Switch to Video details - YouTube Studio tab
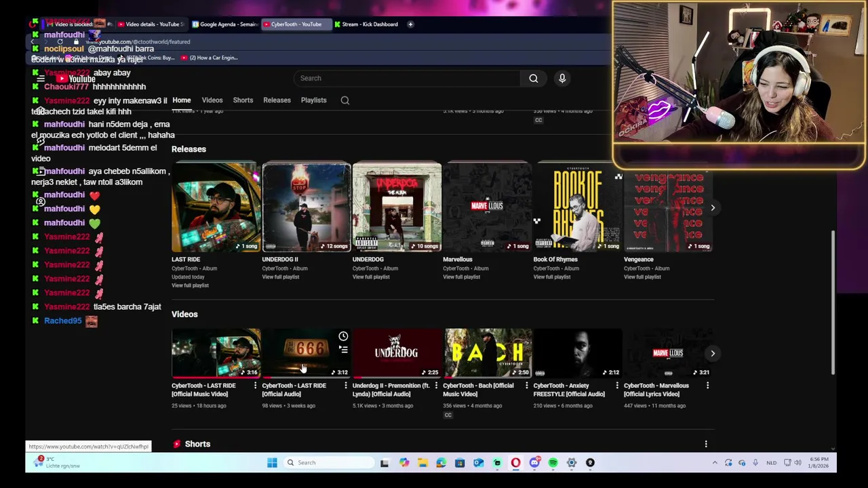This screenshot has height=488, width=868. coord(150,24)
